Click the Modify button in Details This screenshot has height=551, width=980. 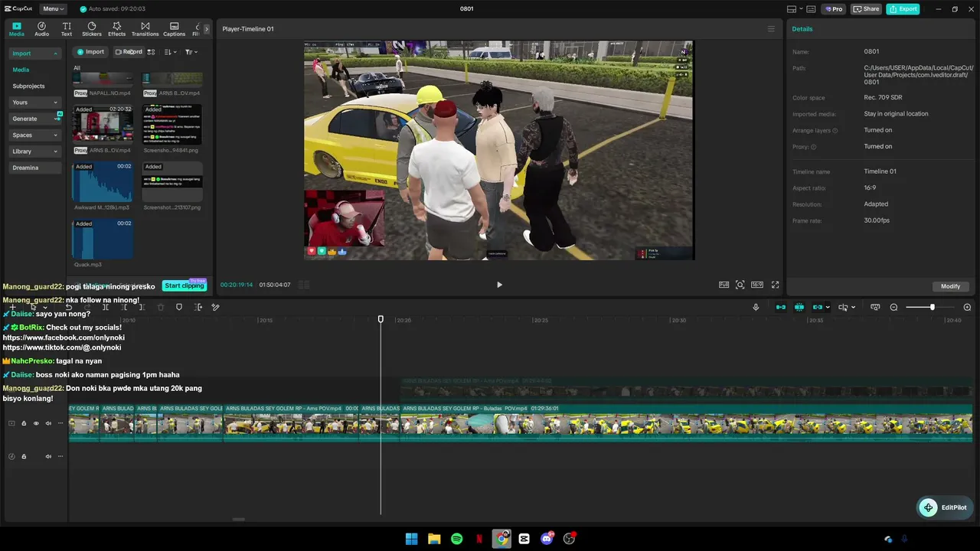tap(950, 286)
